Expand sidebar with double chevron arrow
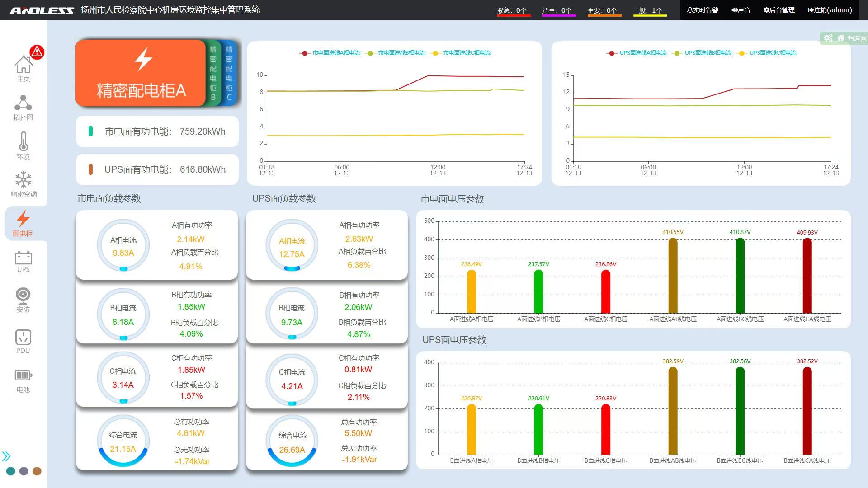The width and height of the screenshot is (868, 488). (x=6, y=456)
